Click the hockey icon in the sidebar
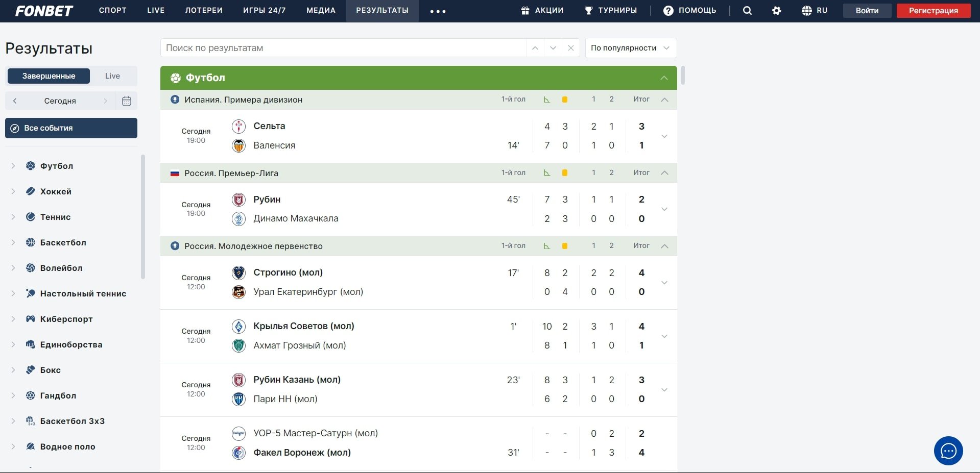Image resolution: width=980 pixels, height=473 pixels. 31,191
